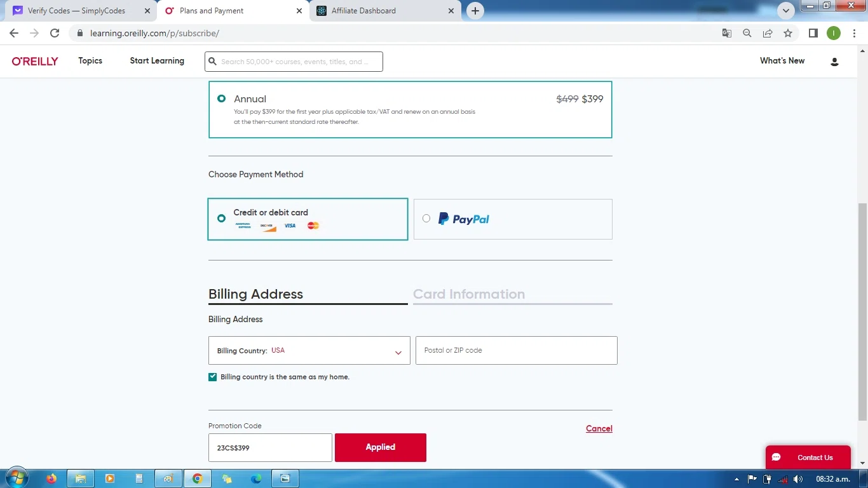Close the Plans and Payment tab
Screen dimensions: 868x488
pyautogui.click(x=299, y=11)
